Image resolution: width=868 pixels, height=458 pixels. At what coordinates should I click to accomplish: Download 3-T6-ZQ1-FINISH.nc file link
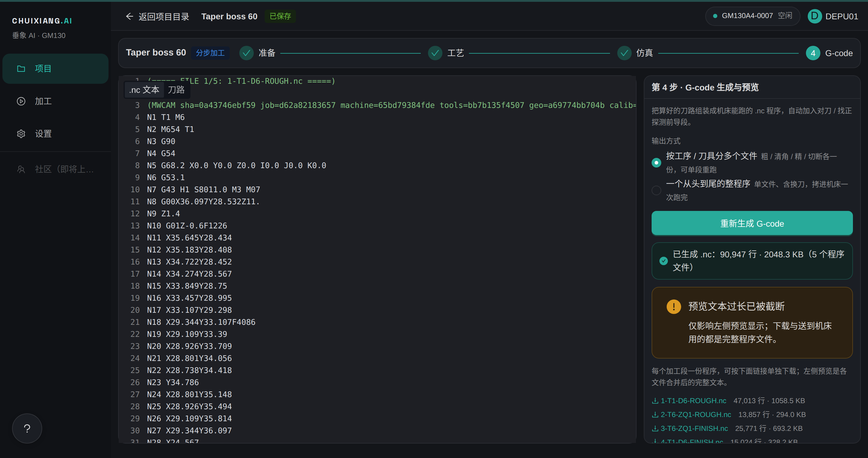tap(694, 428)
